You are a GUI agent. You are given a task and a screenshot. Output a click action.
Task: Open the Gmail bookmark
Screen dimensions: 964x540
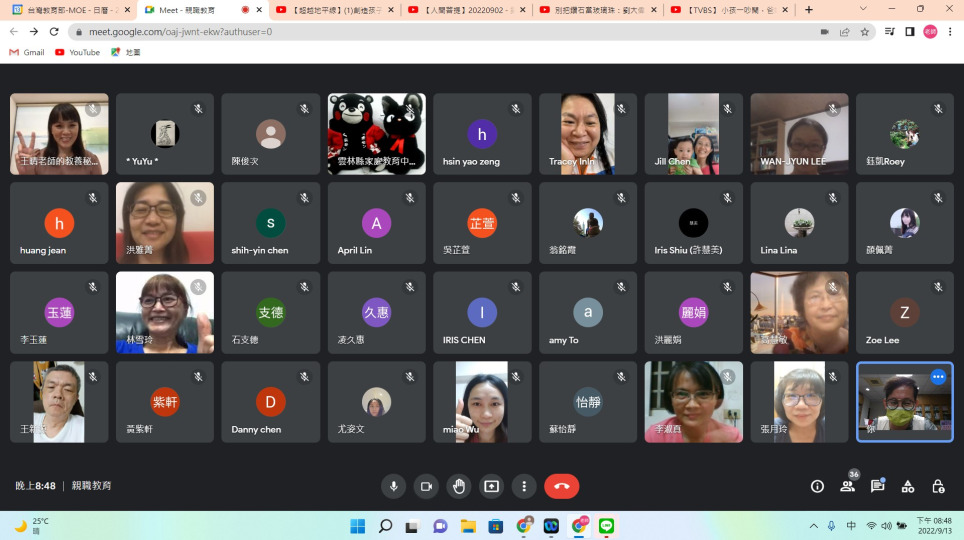(x=27, y=52)
